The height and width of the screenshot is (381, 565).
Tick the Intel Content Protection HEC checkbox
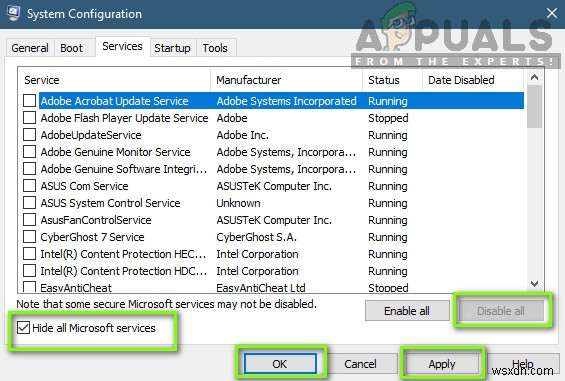click(x=29, y=254)
